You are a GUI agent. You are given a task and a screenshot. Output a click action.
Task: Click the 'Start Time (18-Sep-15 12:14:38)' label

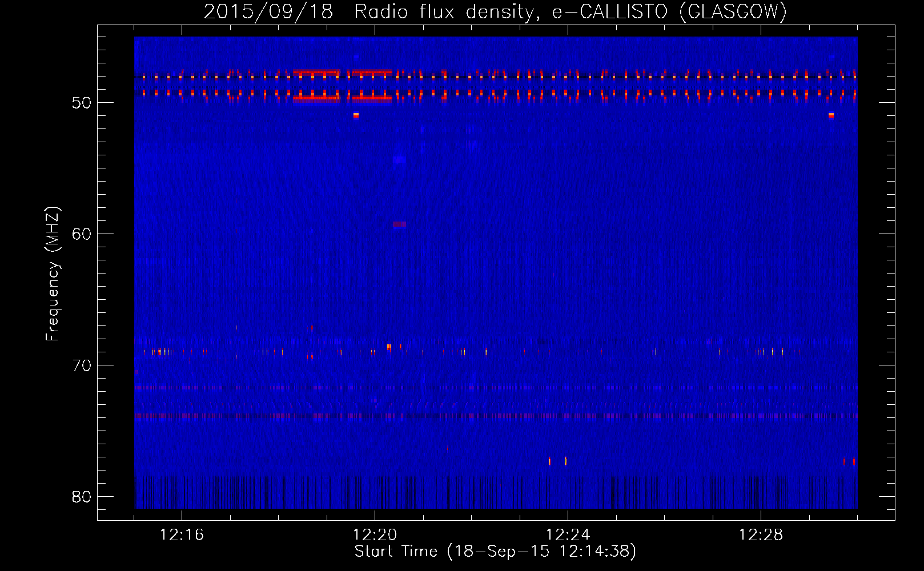click(495, 552)
